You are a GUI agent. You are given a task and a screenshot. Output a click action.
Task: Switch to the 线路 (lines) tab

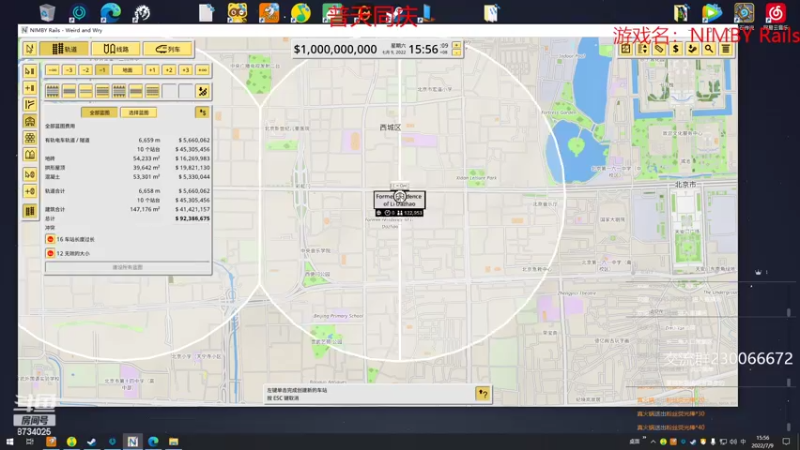pos(116,49)
